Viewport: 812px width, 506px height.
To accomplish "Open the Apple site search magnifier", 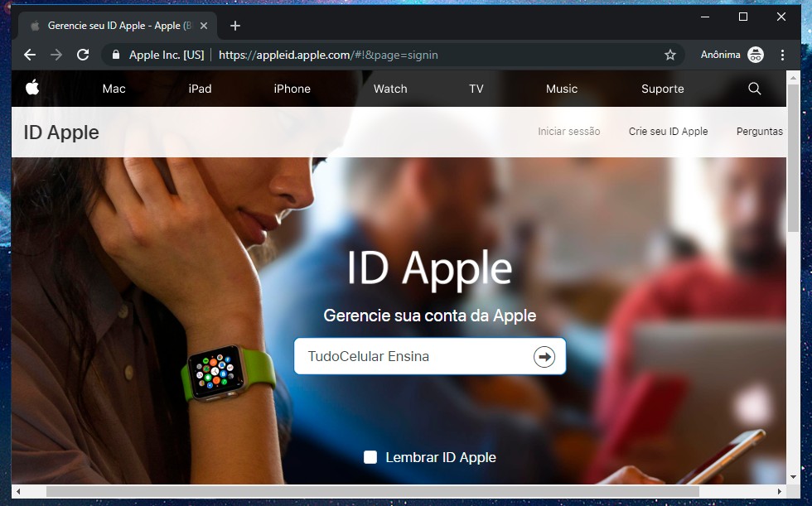I will click(x=755, y=89).
